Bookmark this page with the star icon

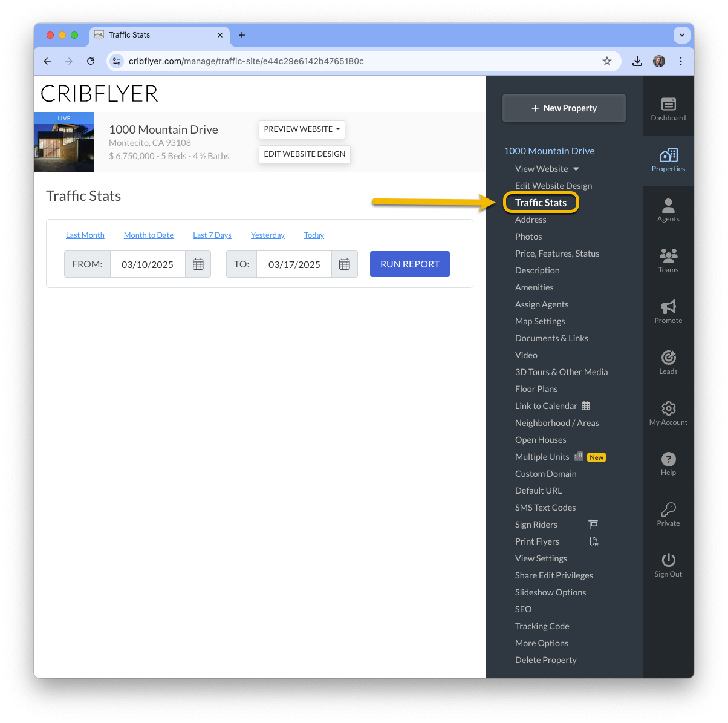coord(607,61)
